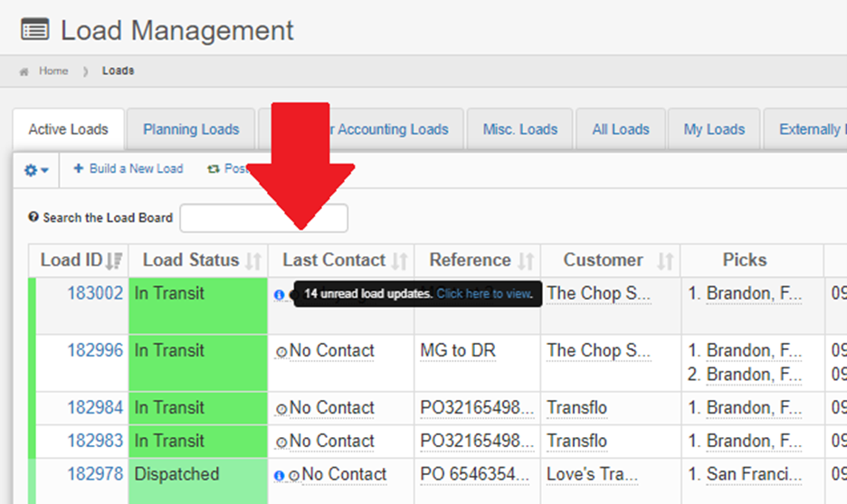This screenshot has height=504, width=847.
Task: Open the gear settings dropdown
Action: tap(36, 170)
